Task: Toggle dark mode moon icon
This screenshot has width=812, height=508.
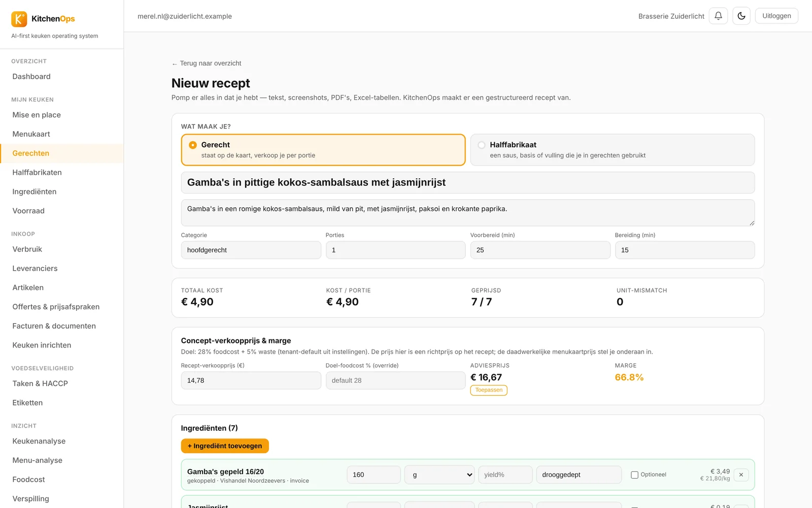Action: click(x=741, y=16)
